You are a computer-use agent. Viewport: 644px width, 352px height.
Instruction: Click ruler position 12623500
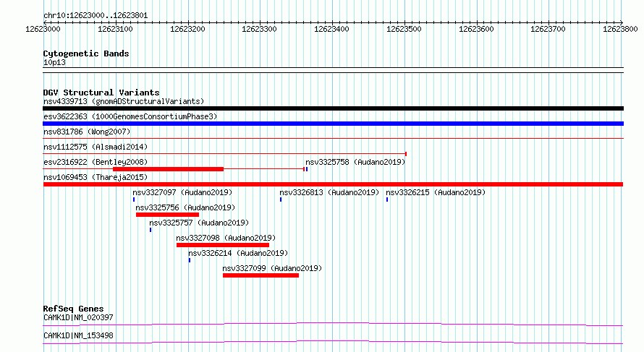click(404, 29)
